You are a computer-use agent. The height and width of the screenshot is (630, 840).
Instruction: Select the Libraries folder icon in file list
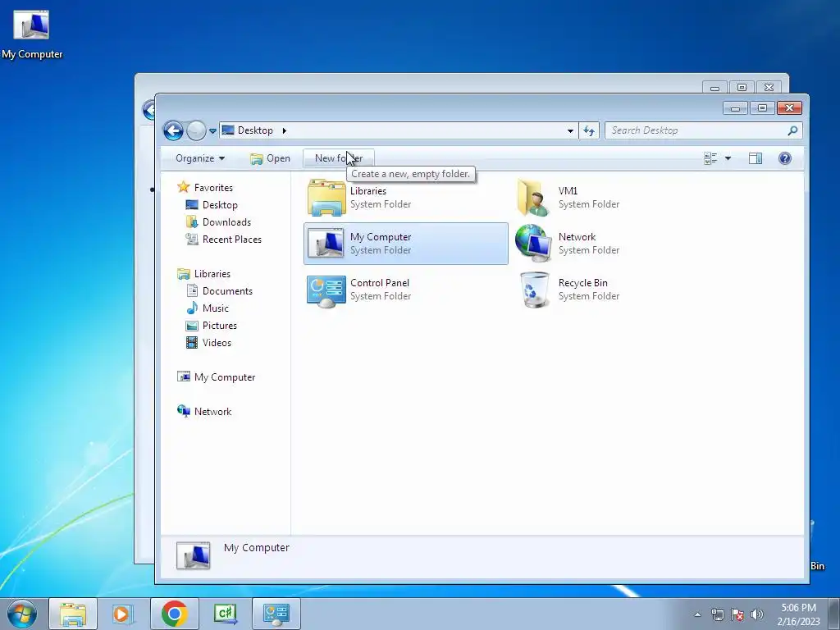click(326, 198)
